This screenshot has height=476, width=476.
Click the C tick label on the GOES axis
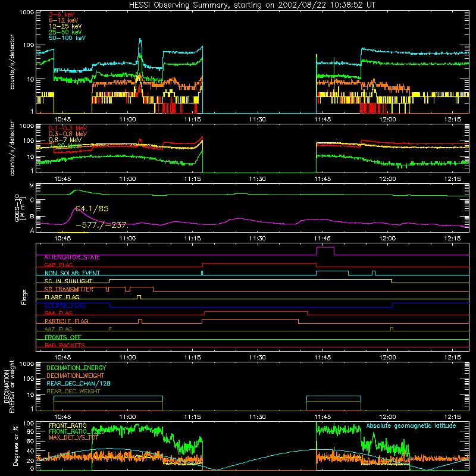click(x=32, y=201)
